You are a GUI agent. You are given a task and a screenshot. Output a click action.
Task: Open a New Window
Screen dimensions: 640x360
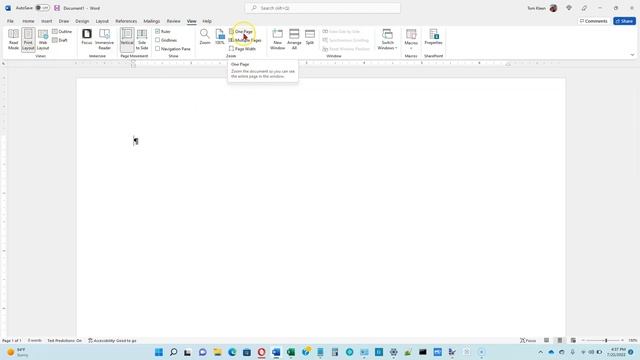(x=278, y=40)
